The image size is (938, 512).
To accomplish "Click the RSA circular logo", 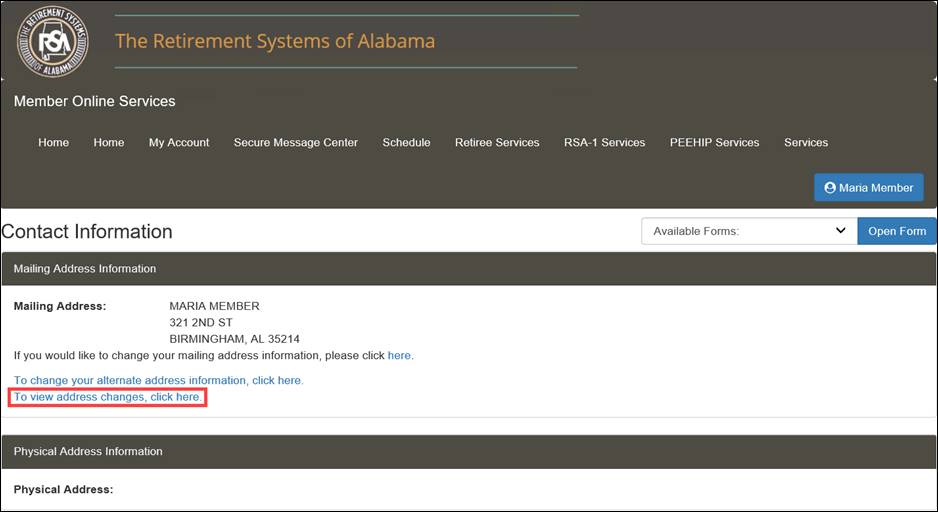I will [52, 42].
